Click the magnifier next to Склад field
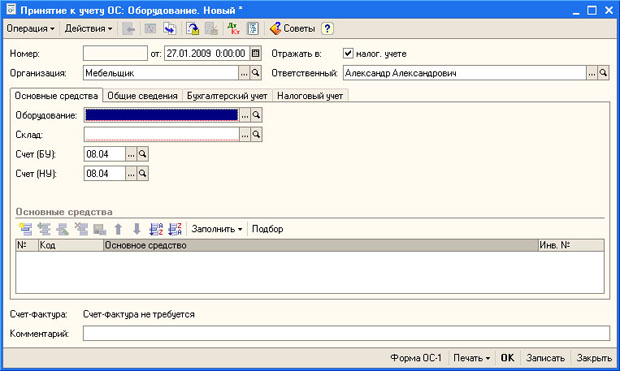This screenshot has height=371, width=620. pyautogui.click(x=256, y=134)
